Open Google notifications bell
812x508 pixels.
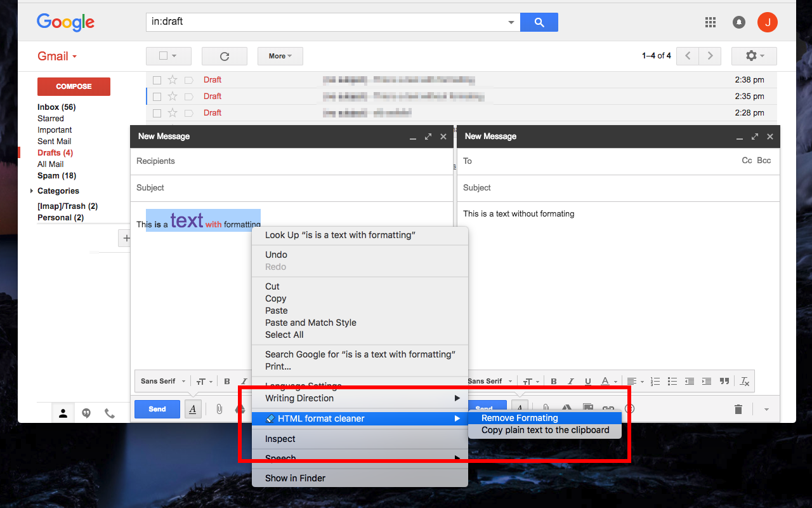pos(738,22)
